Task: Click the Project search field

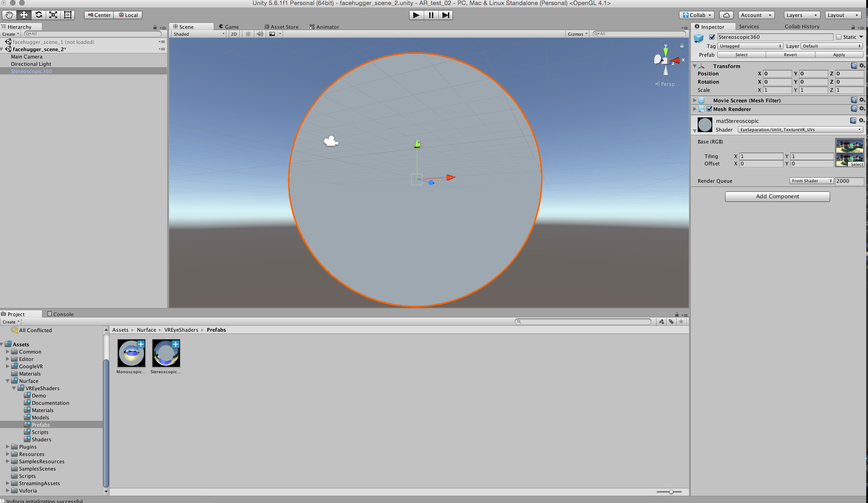Action: (x=583, y=322)
